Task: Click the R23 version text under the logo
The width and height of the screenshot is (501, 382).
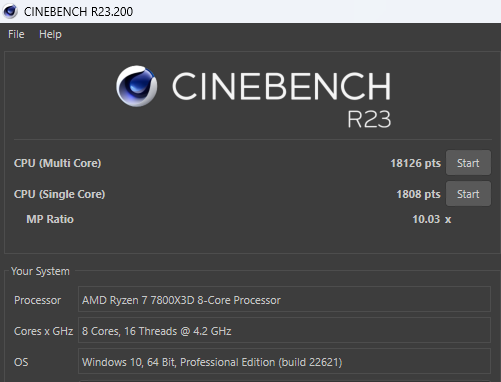Action: (x=369, y=119)
